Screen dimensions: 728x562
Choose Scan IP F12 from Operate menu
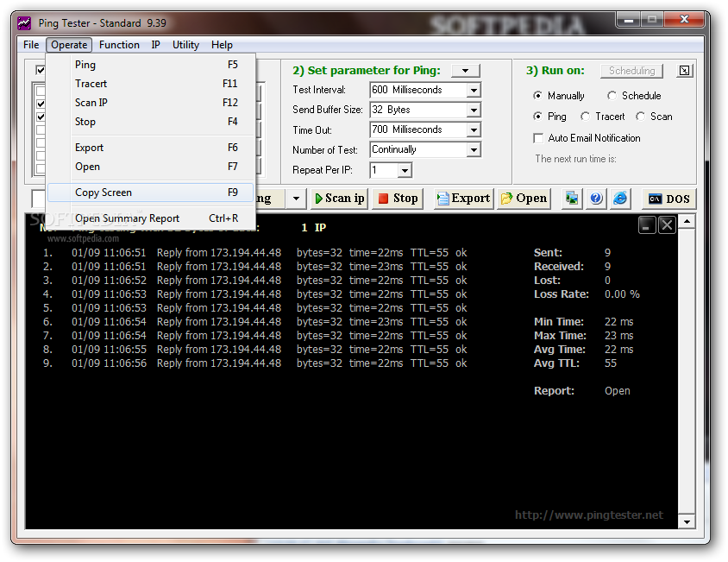151,102
